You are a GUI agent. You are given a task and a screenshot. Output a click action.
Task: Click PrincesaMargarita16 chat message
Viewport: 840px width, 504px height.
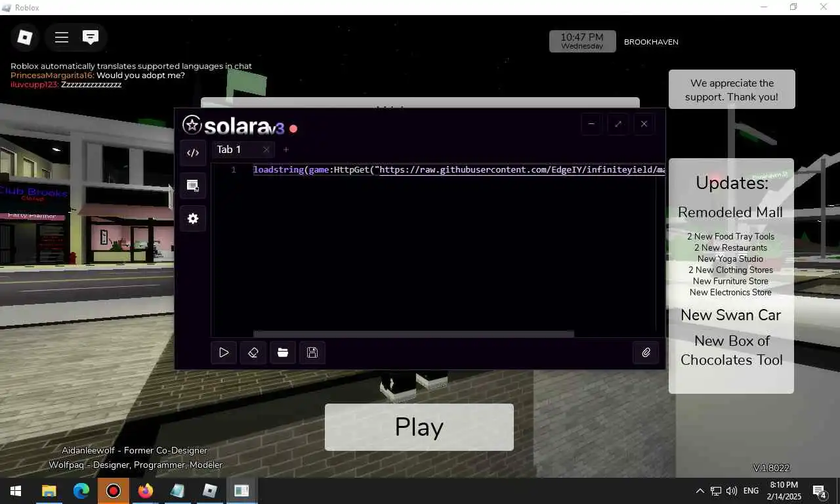pyautogui.click(x=98, y=75)
